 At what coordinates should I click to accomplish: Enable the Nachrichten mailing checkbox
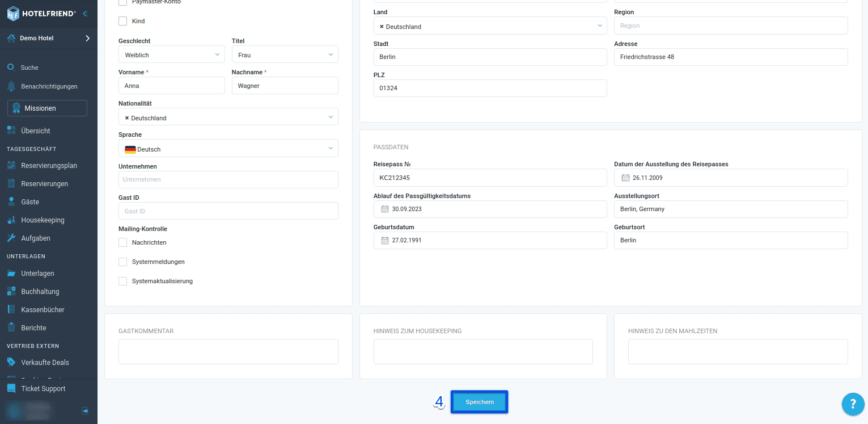click(122, 242)
